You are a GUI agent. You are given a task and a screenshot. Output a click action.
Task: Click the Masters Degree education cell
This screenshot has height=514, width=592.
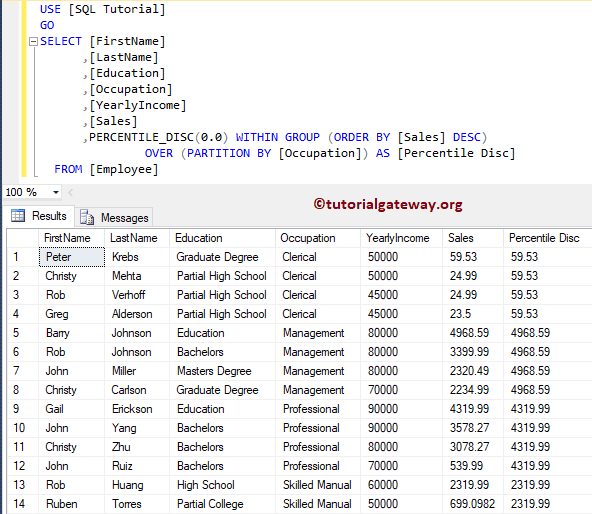click(x=222, y=371)
